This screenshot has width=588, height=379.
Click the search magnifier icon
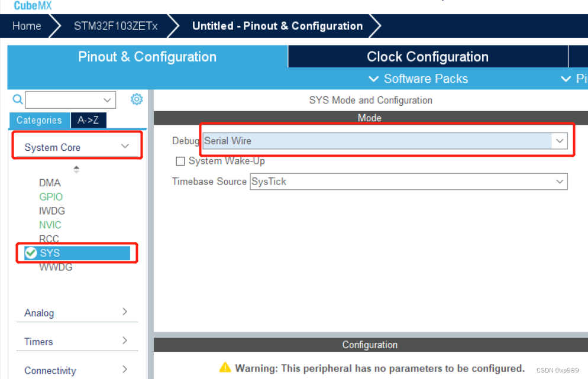[x=18, y=99]
